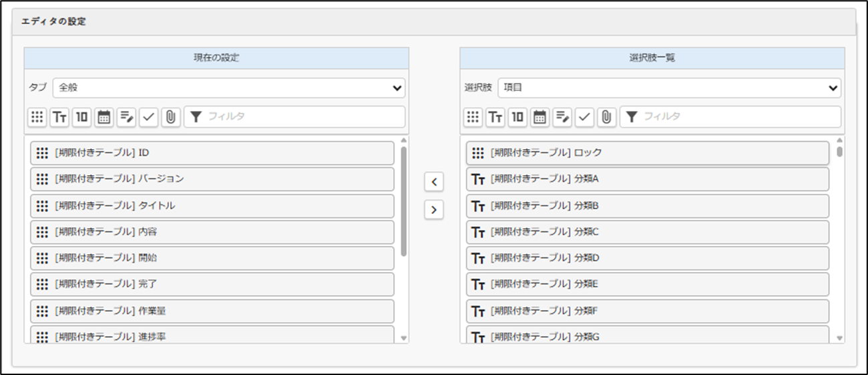Select the calendar date filter icon in 選択肢一覧
Image resolution: width=868 pixels, height=375 pixels.
[x=539, y=117]
